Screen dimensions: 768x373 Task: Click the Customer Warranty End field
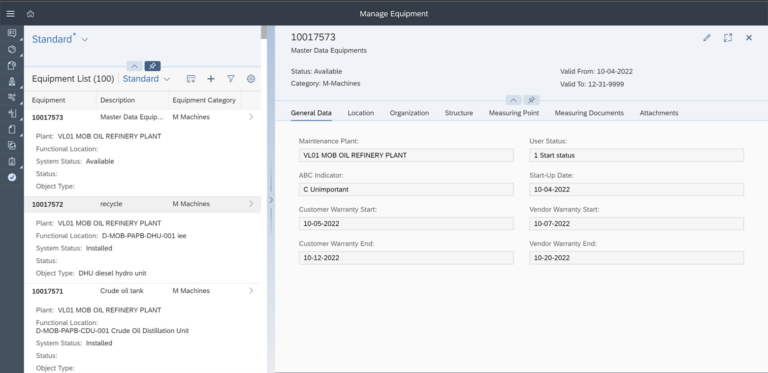[406, 258]
